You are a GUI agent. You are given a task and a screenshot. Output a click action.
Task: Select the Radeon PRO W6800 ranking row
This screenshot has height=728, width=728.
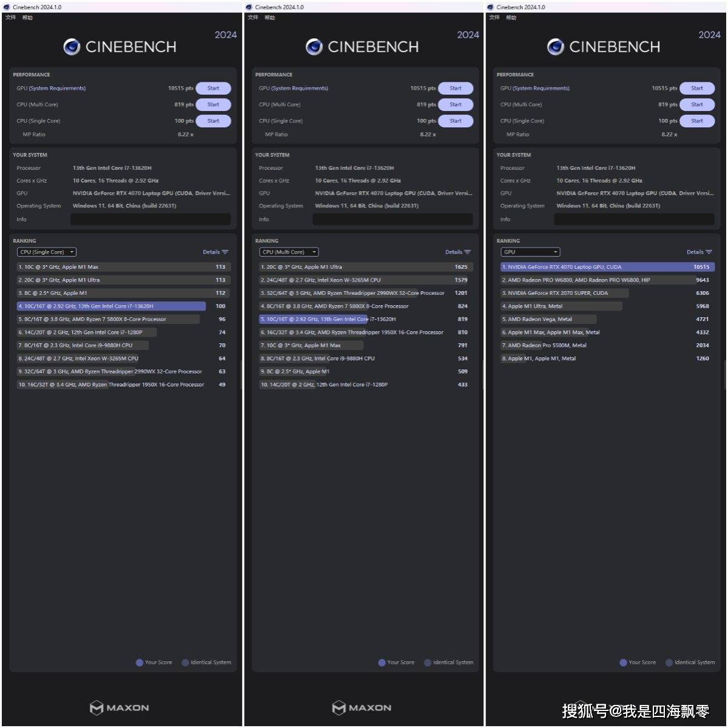tap(607, 280)
